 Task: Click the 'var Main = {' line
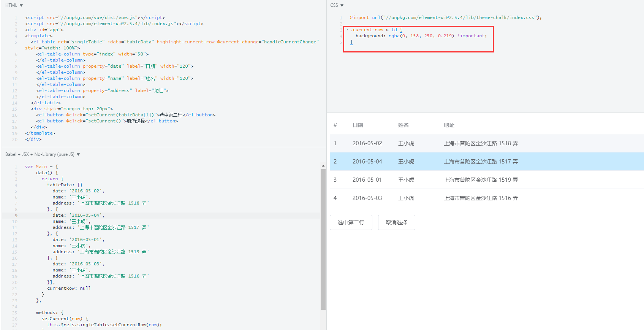[x=41, y=167]
